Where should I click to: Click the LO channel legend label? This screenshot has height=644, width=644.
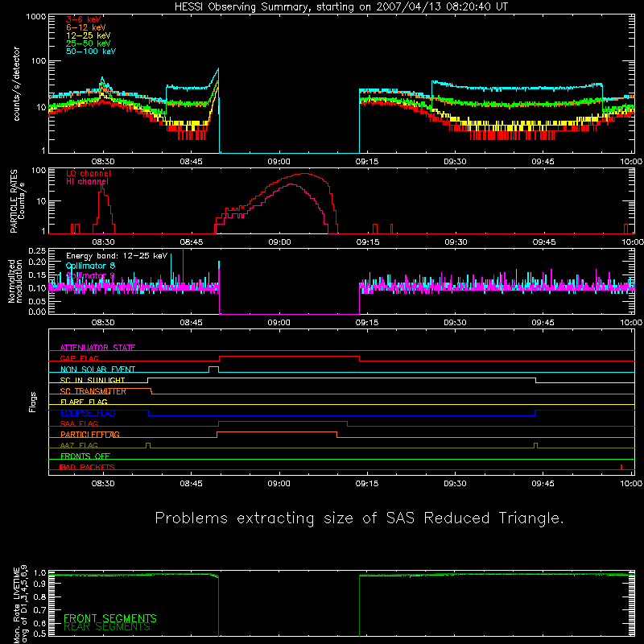[89, 173]
